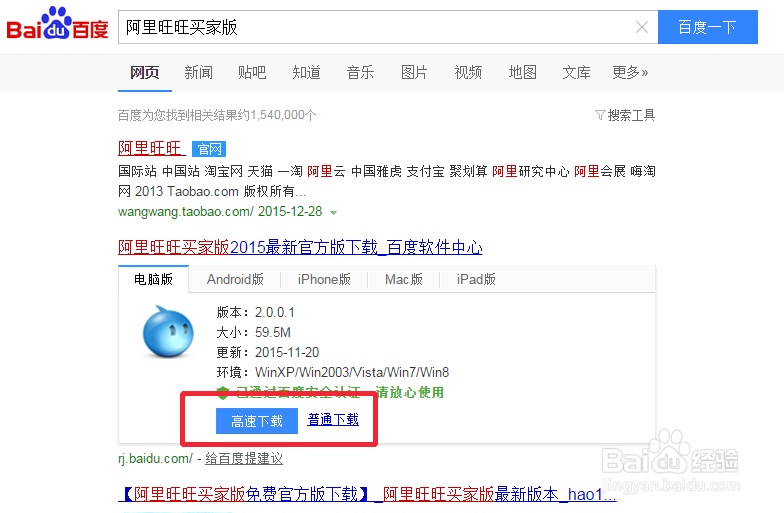This screenshot has height=513, width=784.
Task: Click the environment text WinXP/Win2003/Vista/Win7/Win8
Action: [352, 372]
